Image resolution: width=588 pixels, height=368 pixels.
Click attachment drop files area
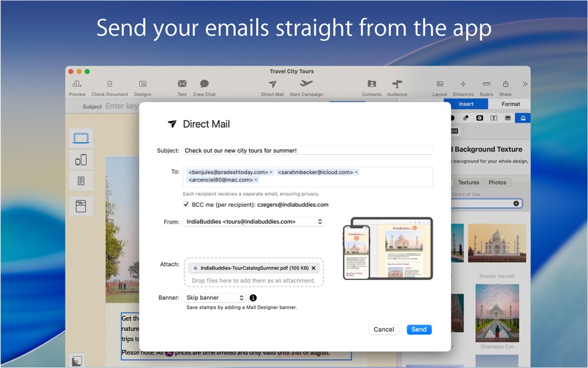click(x=254, y=281)
